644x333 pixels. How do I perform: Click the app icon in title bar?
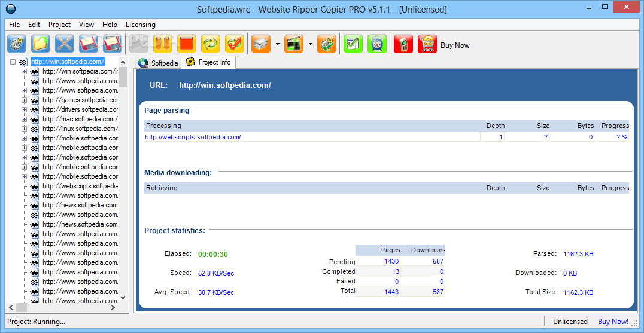11,8
